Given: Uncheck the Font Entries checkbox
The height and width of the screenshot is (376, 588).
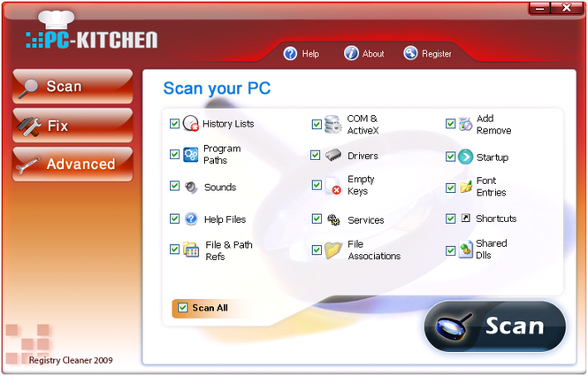Looking at the screenshot, I should point(450,188).
